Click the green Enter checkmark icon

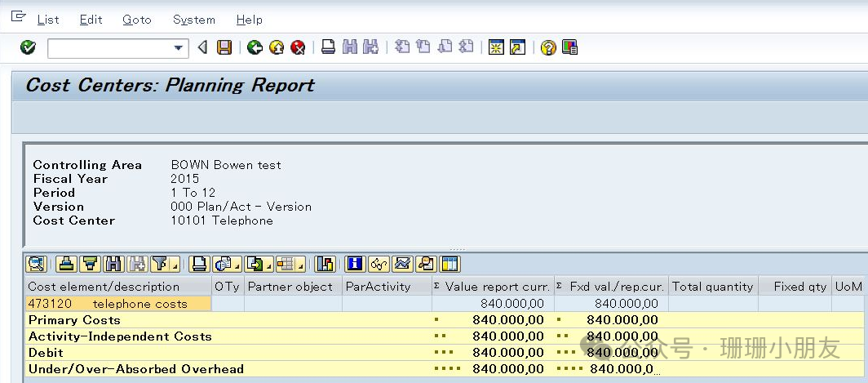(28, 48)
